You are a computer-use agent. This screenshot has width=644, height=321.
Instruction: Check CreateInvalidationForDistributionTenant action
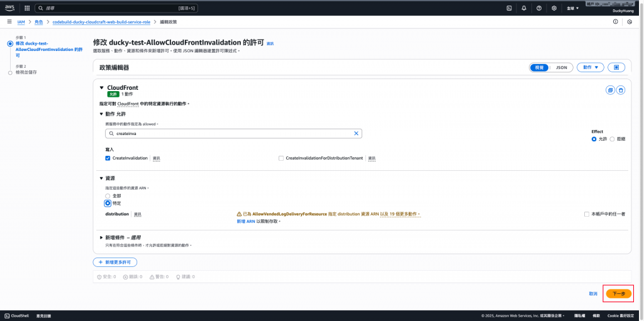281,158
